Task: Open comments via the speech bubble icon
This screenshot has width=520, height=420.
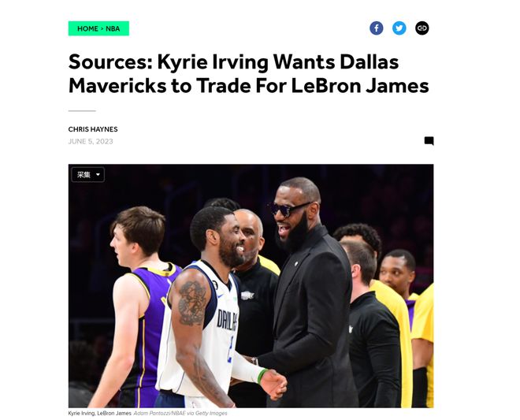Action: [429, 141]
